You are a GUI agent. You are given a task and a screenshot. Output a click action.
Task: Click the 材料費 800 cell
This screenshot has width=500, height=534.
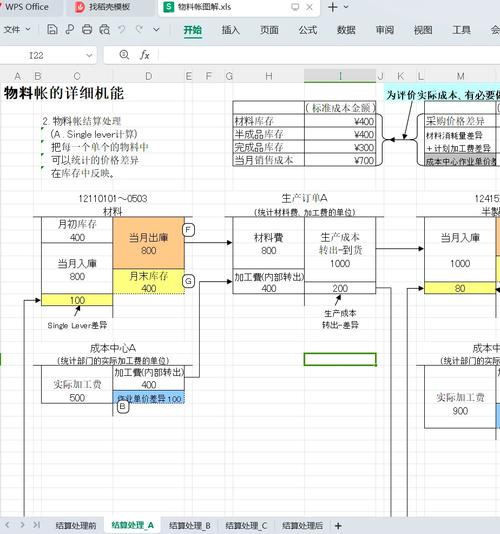268,243
